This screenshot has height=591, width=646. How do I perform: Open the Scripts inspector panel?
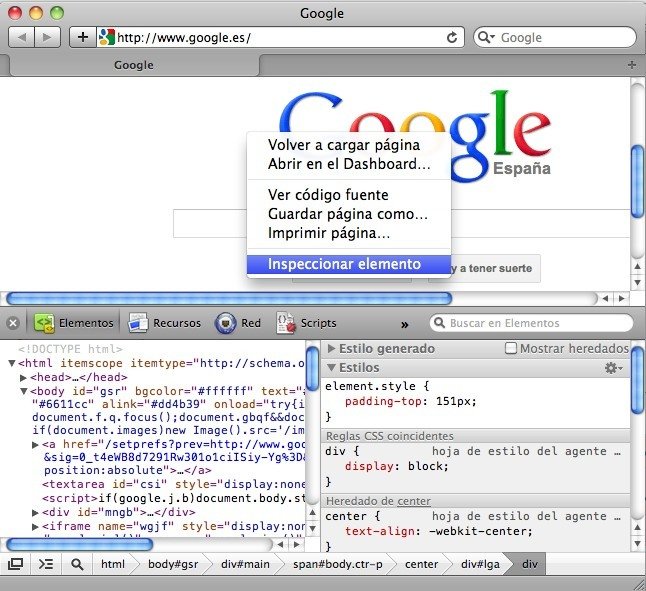(x=307, y=323)
